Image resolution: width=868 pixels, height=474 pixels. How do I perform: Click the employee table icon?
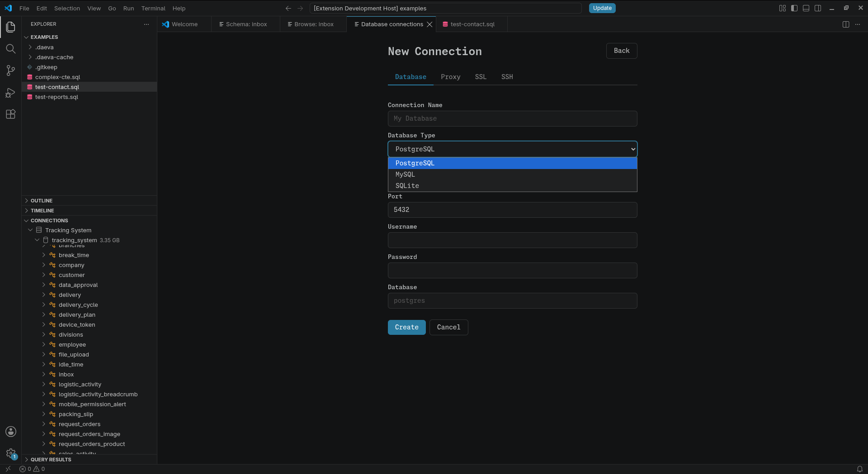(x=52, y=344)
